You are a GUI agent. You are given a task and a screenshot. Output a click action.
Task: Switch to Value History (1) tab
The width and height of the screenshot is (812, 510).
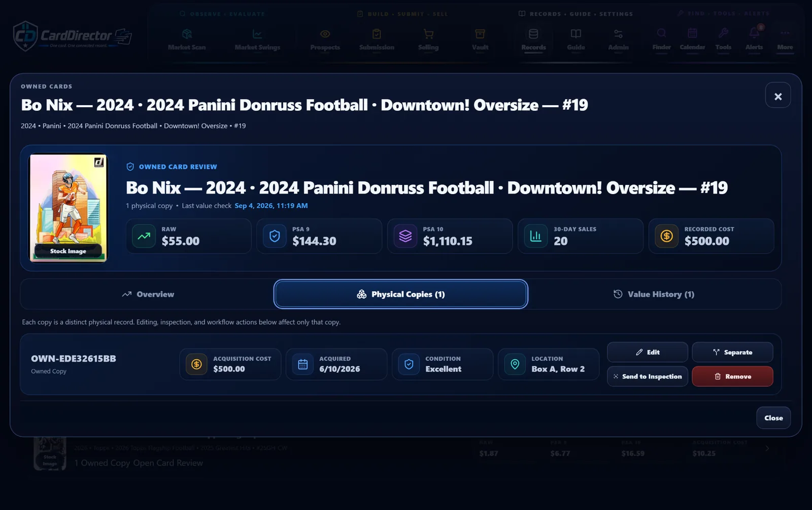pyautogui.click(x=654, y=294)
